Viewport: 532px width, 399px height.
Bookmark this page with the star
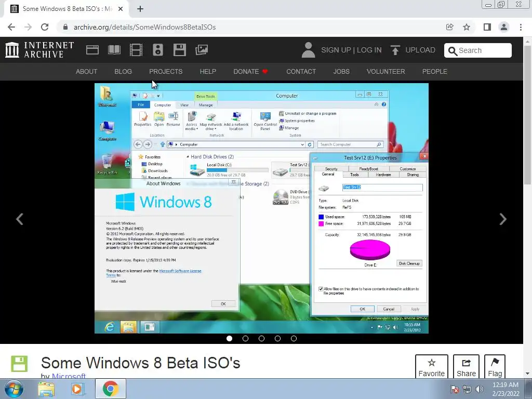pos(467,27)
